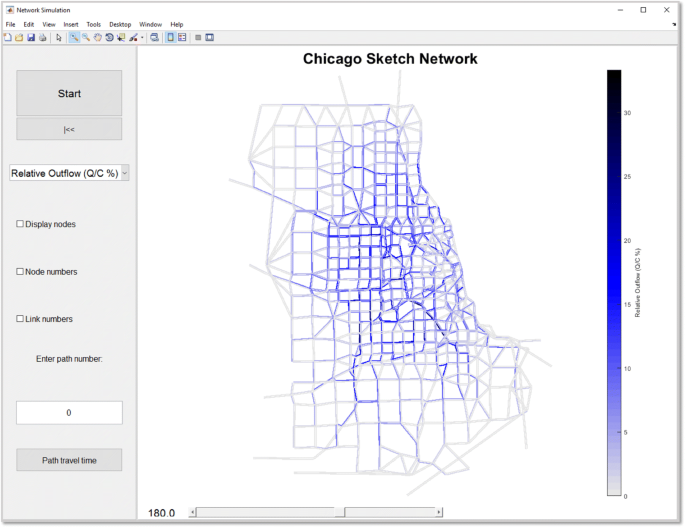This screenshot has width=685, height=527.
Task: Click the Insert Legend toolbar icon
Action: tap(182, 38)
